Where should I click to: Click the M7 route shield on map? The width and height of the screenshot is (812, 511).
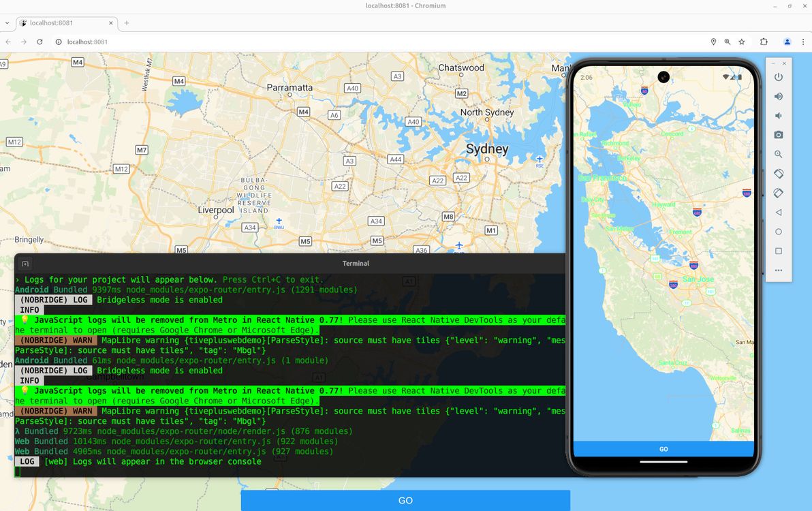click(x=142, y=150)
